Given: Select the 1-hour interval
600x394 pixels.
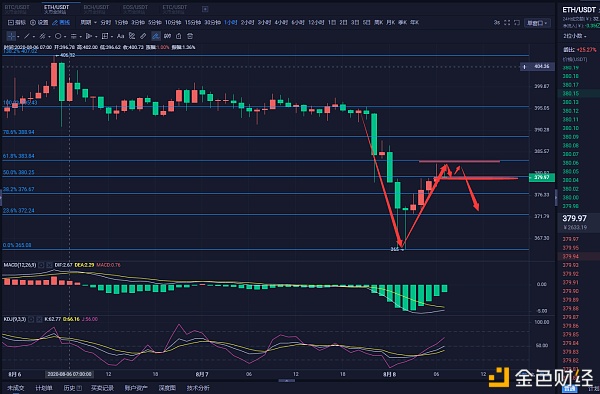Looking at the screenshot, I should [x=231, y=23].
